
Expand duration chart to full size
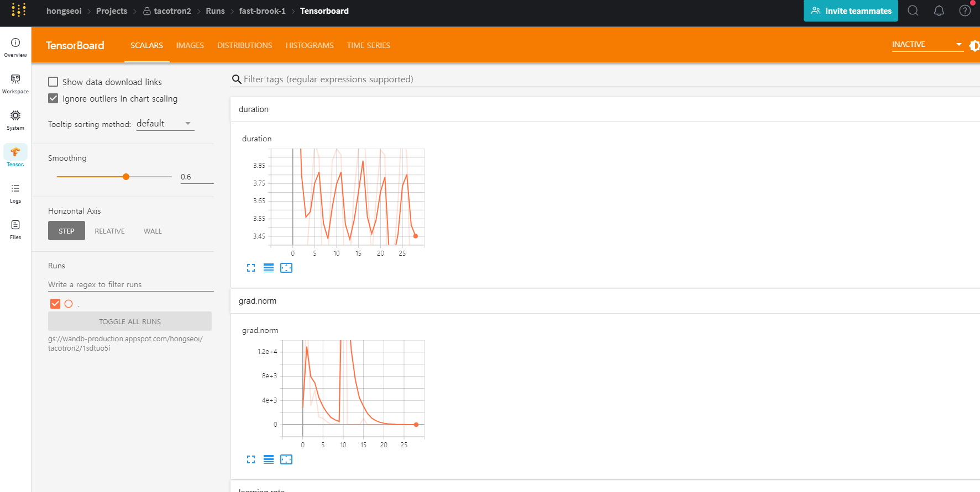pyautogui.click(x=251, y=268)
